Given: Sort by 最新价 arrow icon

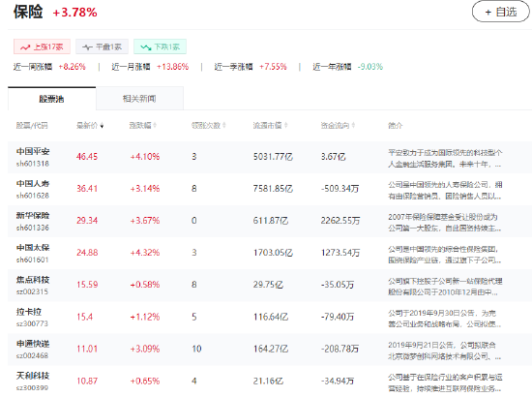Looking at the screenshot, I should point(102,126).
